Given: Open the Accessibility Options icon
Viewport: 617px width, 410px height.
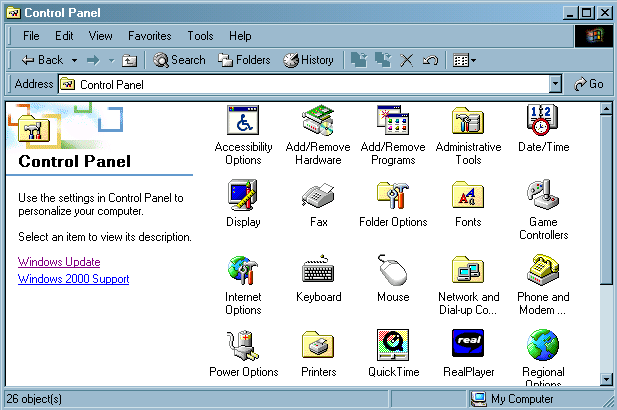Looking at the screenshot, I should 243,121.
